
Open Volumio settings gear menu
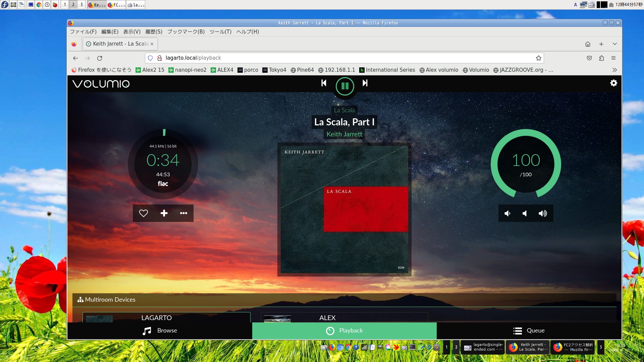pos(613,83)
